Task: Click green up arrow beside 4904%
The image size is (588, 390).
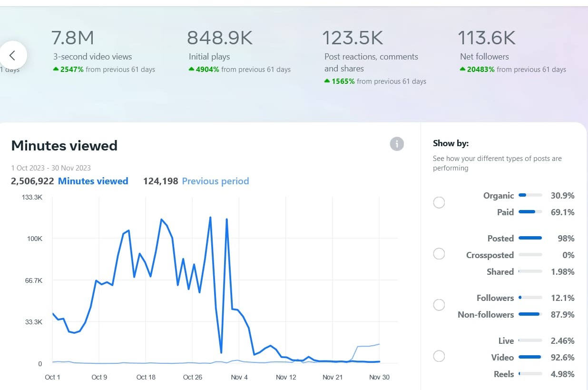Action: click(191, 70)
